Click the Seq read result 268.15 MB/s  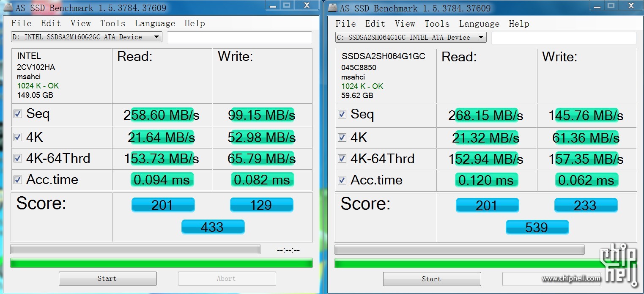coord(486,115)
